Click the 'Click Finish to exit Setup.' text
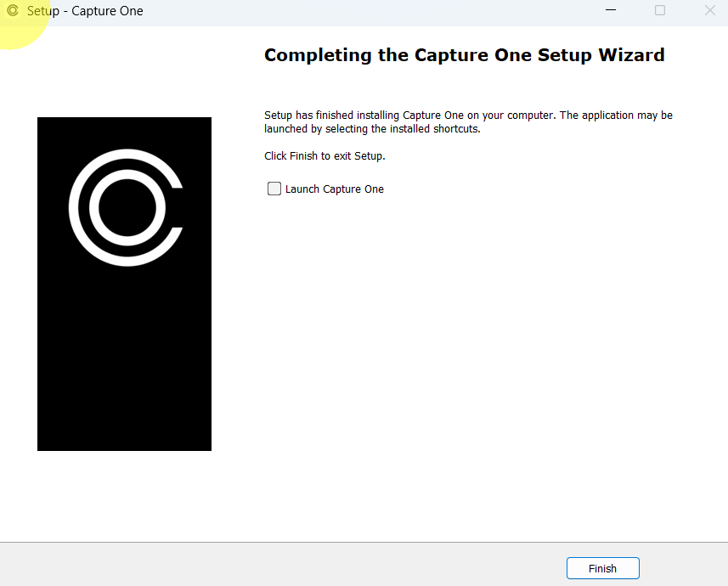Screen dimensions: 728x586 point(324,156)
